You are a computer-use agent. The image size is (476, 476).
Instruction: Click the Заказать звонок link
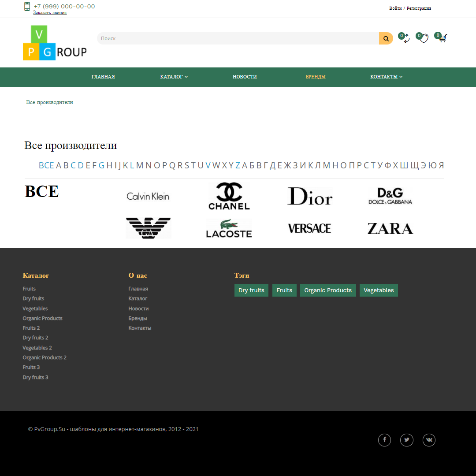(x=50, y=12)
